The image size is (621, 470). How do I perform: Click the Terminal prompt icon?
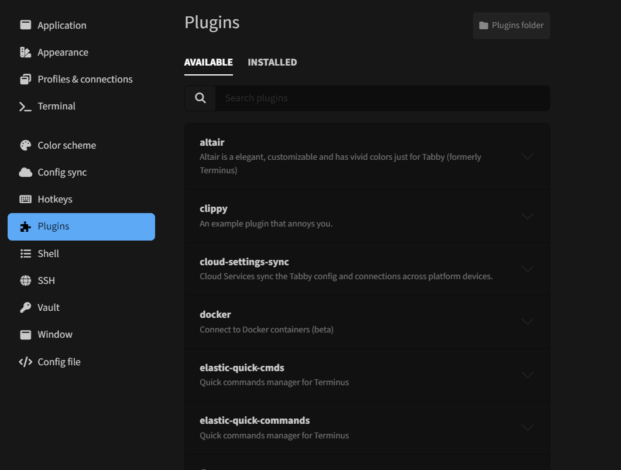pos(25,107)
